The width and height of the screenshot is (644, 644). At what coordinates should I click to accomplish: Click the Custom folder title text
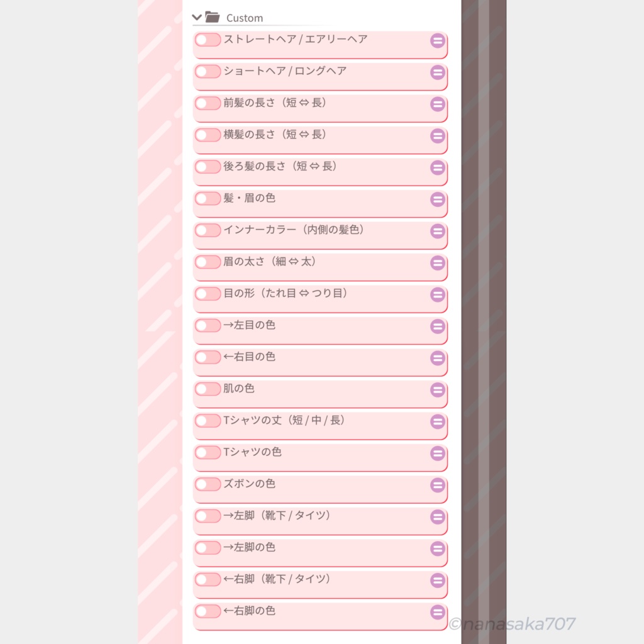[x=245, y=18]
